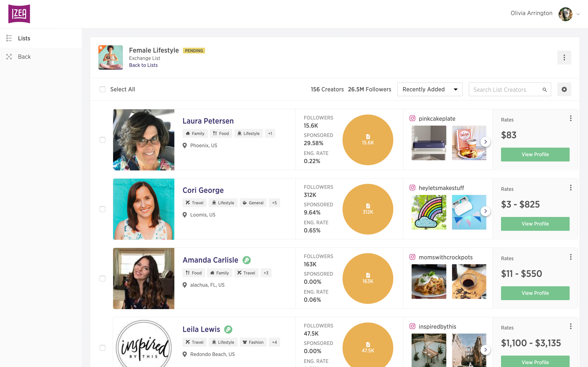Screen dimensions: 588x367
Task: Click Amanda Carlisle's green verified badge
Action: pos(246,260)
